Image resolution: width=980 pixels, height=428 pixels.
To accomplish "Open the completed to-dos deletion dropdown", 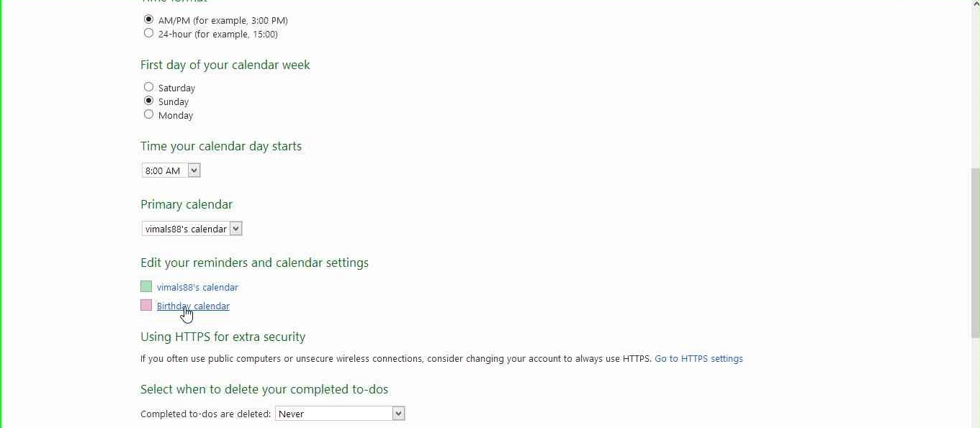I will 338,414.
